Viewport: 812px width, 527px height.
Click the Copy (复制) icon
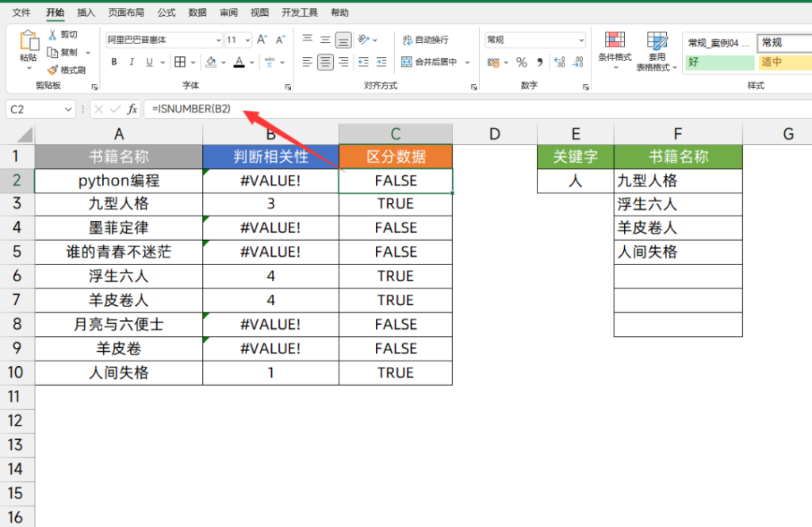click(52, 52)
